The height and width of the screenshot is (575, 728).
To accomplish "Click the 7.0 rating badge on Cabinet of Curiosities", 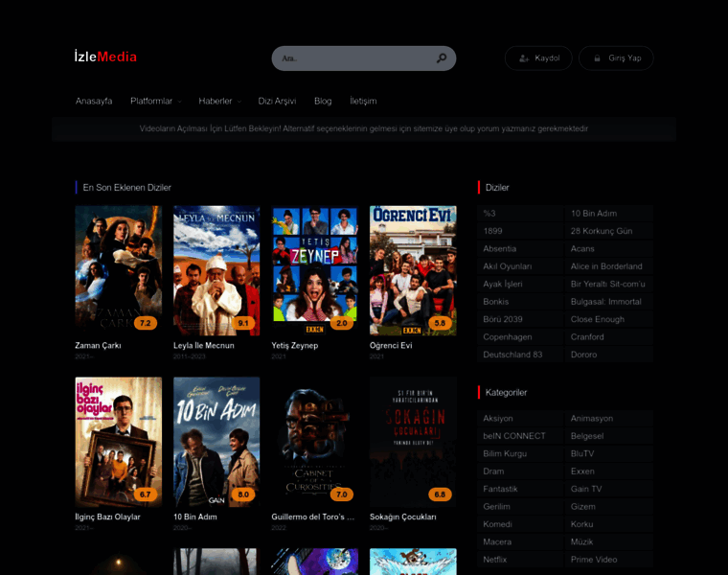I will tap(342, 494).
